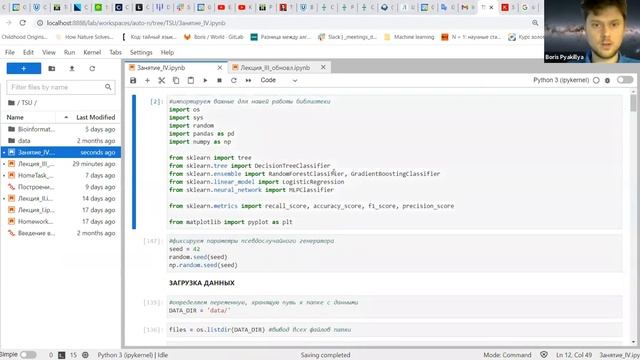Click the Python 3 (ipykernel) kernel name

561,80
